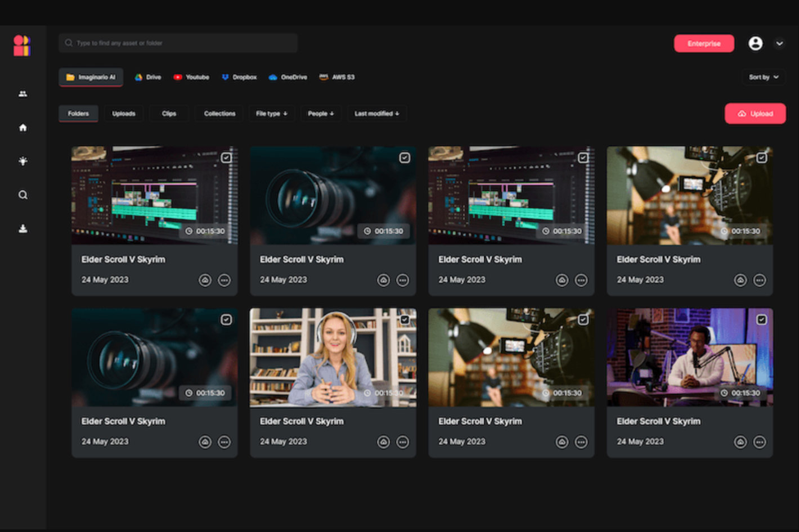
Task: Switch to the AWS S3 source
Action: (337, 77)
